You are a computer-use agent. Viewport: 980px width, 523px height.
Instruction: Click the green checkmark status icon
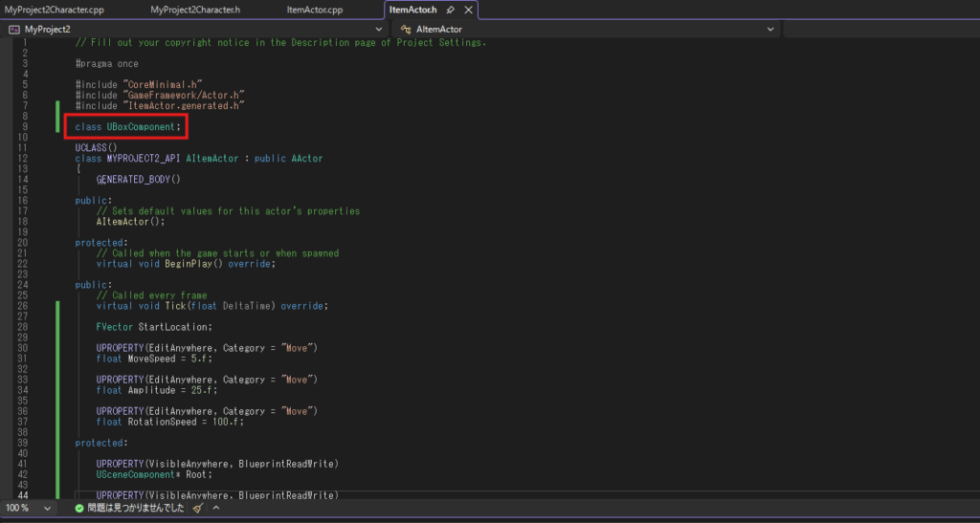tap(79, 509)
